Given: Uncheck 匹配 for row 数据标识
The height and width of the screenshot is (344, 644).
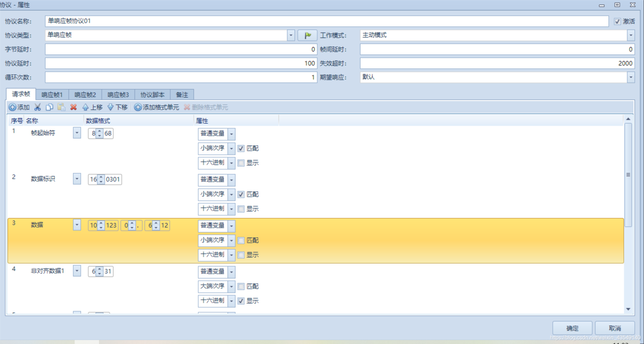Looking at the screenshot, I should click(241, 194).
